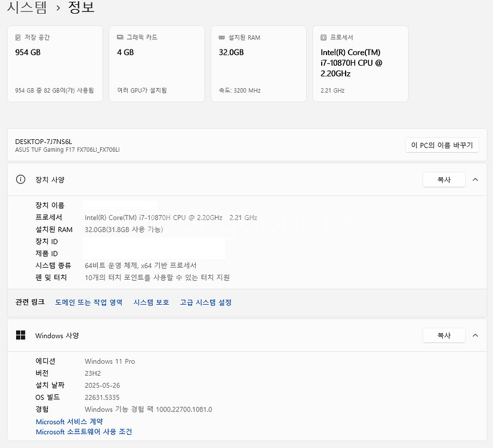Image resolution: width=493 pixels, height=448 pixels.
Task: Click the storage disk icon
Action: pos(18,38)
